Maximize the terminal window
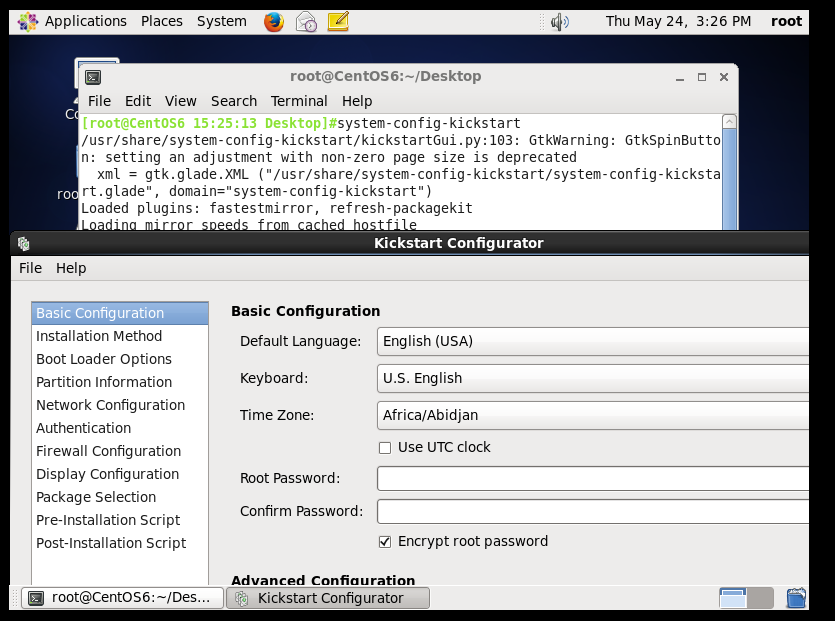Viewport: 835px width, 621px height. 702,77
